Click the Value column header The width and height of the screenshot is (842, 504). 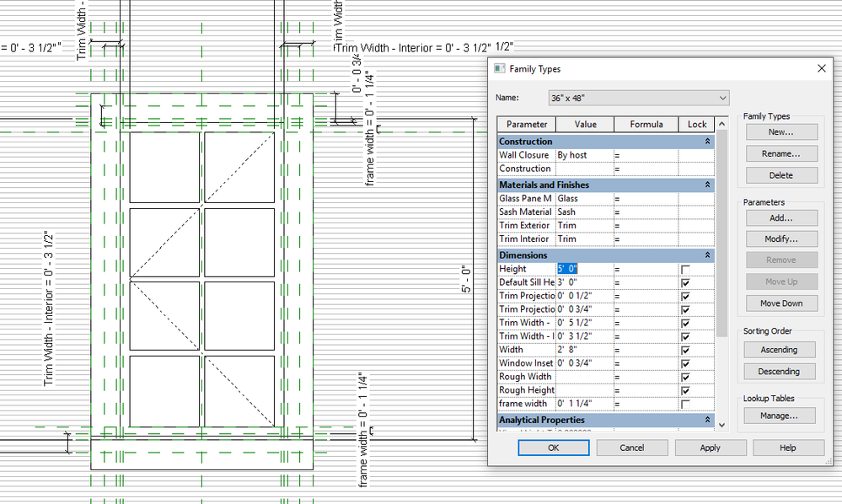[x=585, y=124]
